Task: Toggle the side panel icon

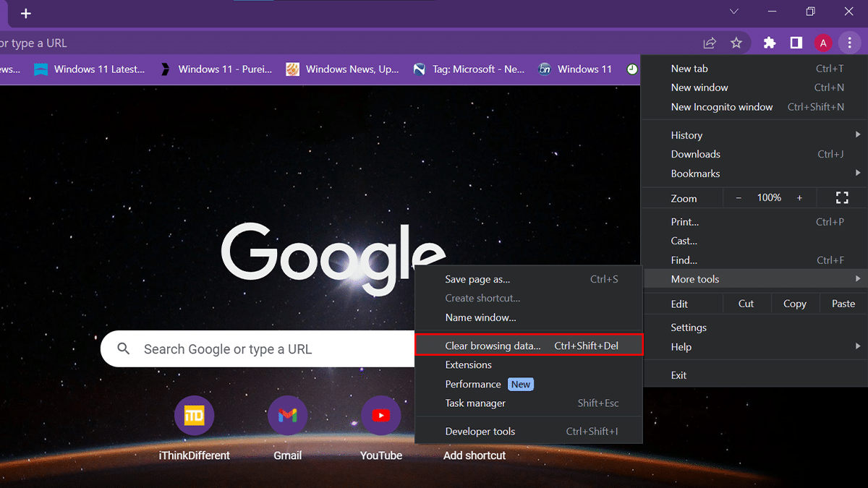Action: pyautogui.click(x=796, y=43)
